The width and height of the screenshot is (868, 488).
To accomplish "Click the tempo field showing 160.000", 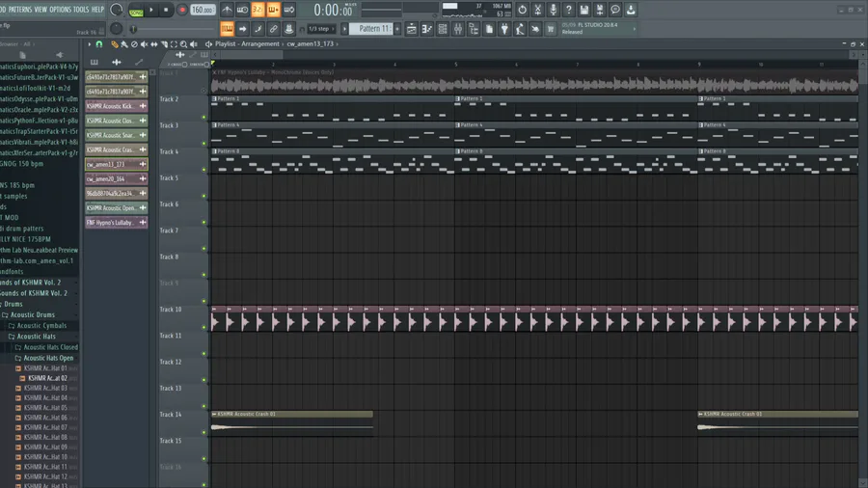I will coord(203,10).
